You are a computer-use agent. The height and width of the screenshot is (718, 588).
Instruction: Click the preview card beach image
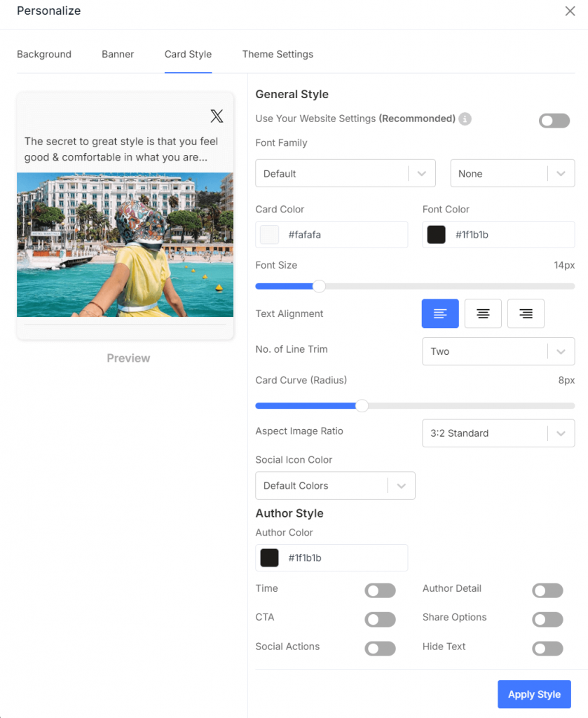pyautogui.click(x=125, y=245)
